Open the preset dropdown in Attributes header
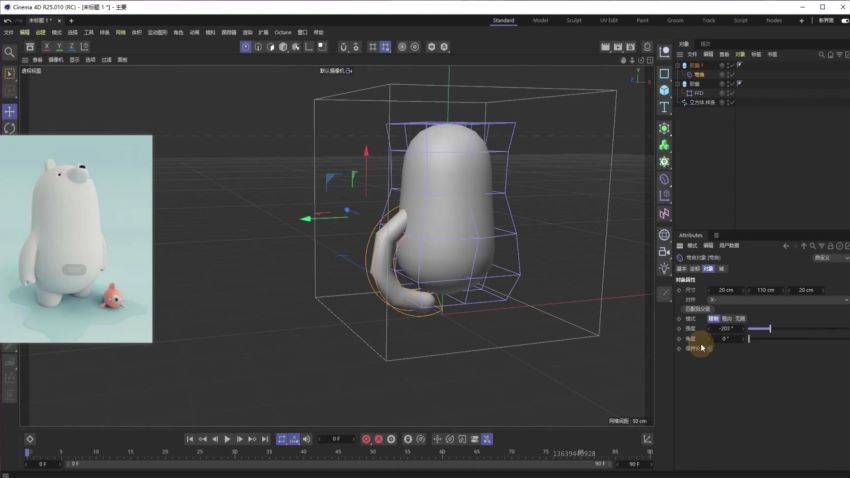Screen dimensions: 850x478 831,258
